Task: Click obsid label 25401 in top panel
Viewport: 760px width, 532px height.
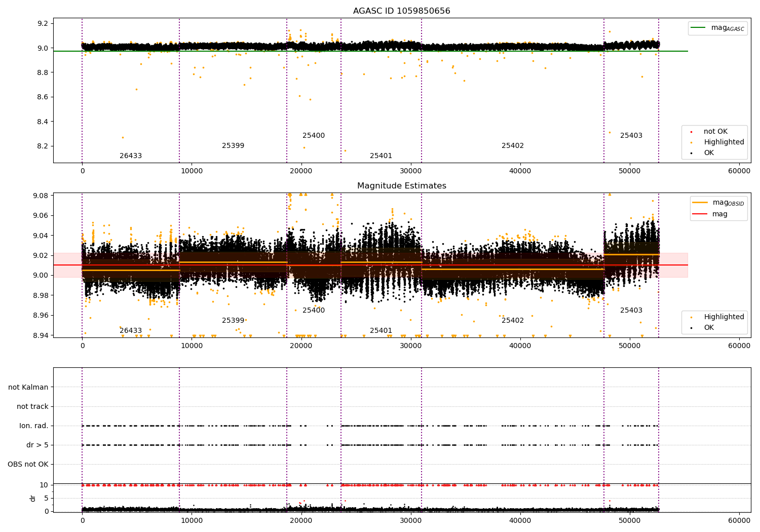Action: coord(381,156)
